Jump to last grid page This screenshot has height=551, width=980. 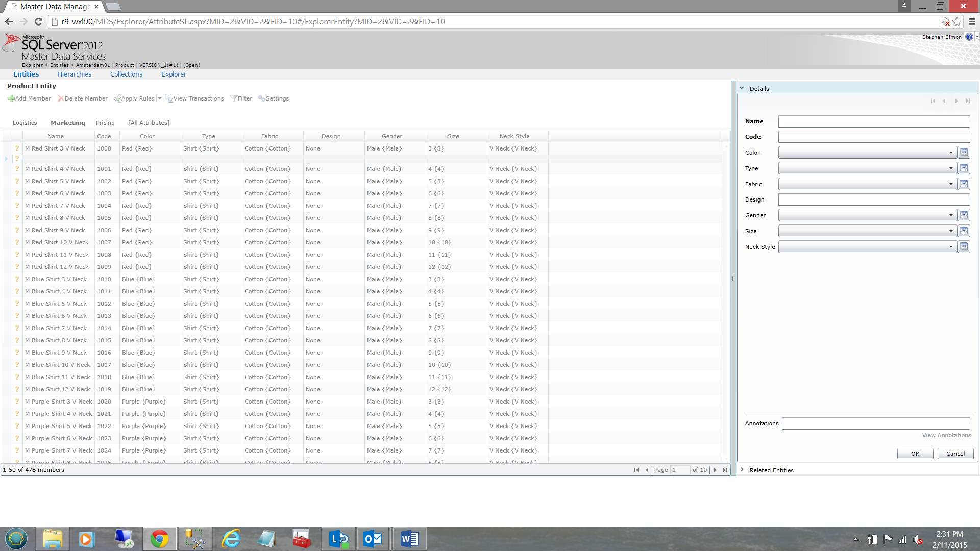[x=725, y=470]
